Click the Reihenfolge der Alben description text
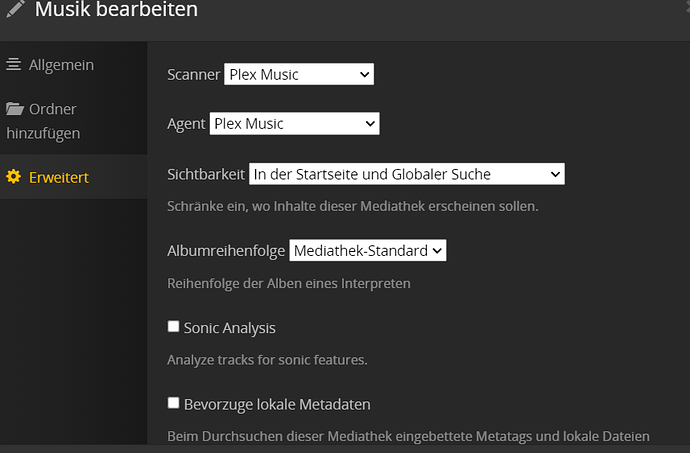This screenshot has height=453, width=690. (x=288, y=283)
